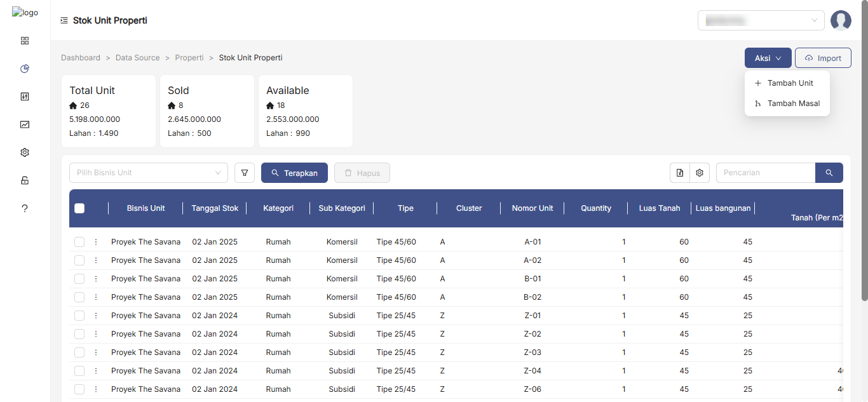
Task: Click the export file icon near search
Action: (x=680, y=173)
